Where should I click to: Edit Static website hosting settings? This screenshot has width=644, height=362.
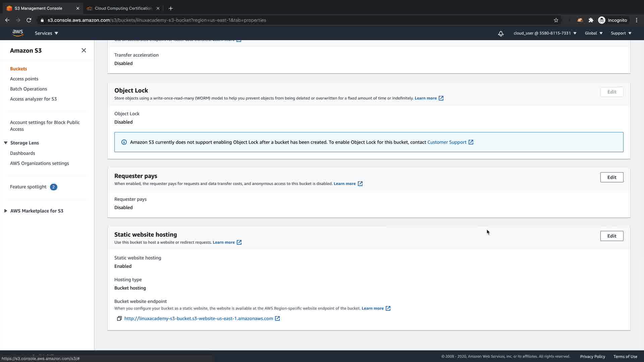[611, 236]
